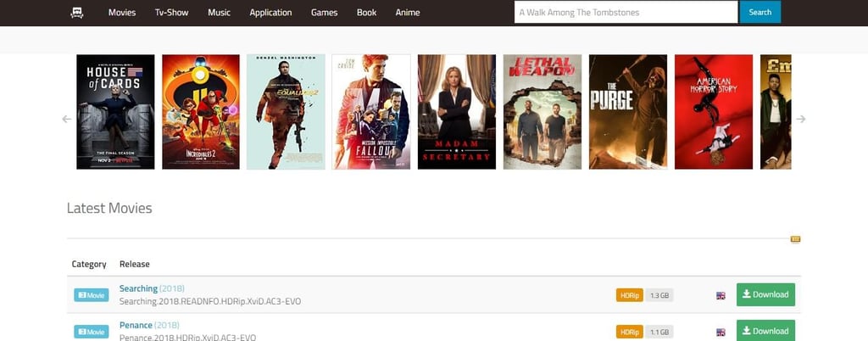The width and height of the screenshot is (868, 341).
Task: Open the Music menu
Action: [x=220, y=12]
